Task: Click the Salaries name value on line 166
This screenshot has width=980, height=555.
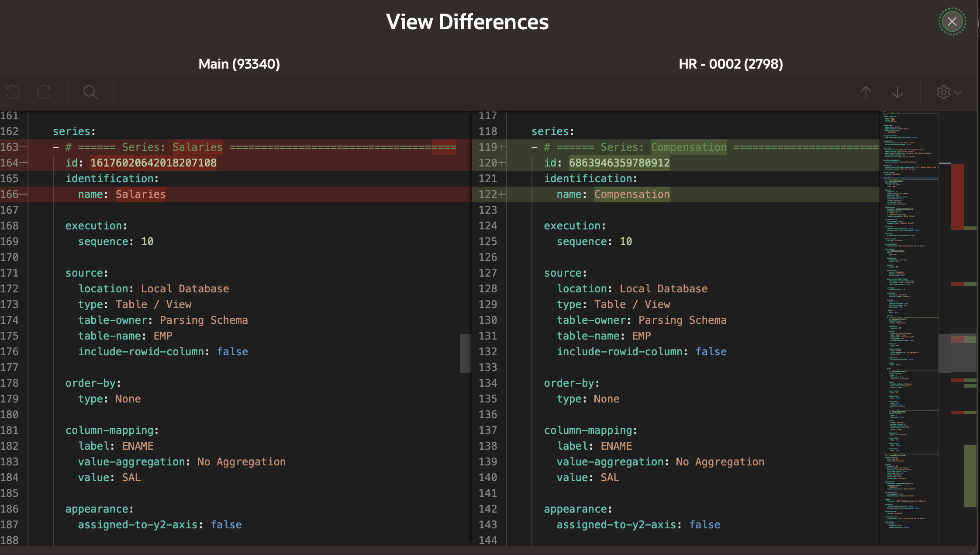Action: click(x=141, y=194)
